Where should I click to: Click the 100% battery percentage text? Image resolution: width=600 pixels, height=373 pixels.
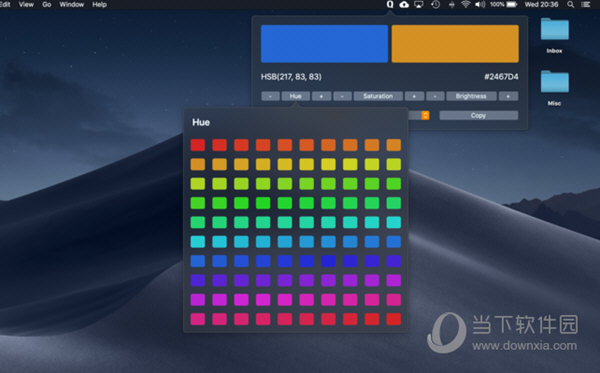[497, 5]
